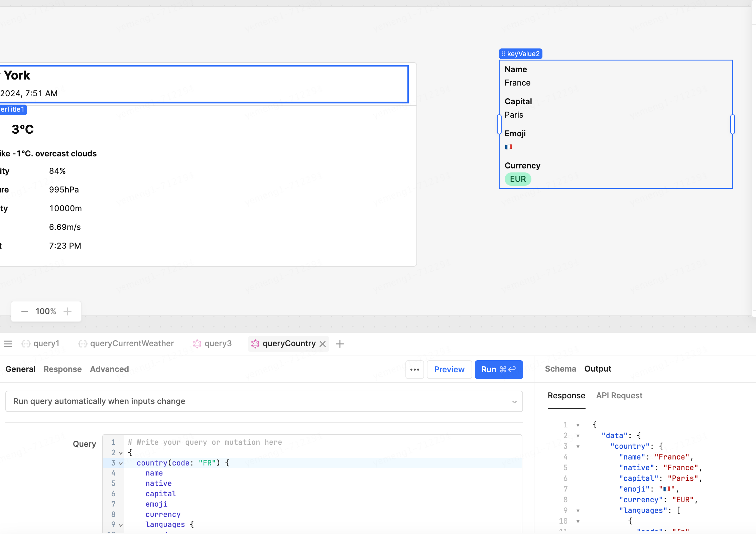Screen dimensions: 756x534
Task: Open the three-dots more options menu
Action: pos(414,369)
